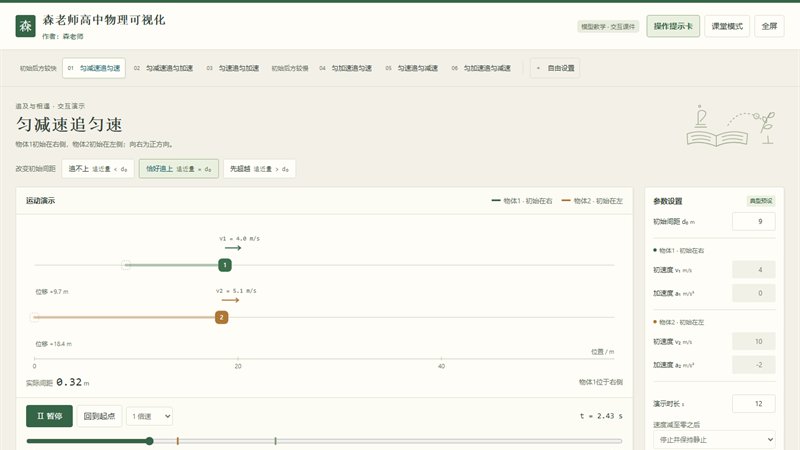Click the 位移 +9.7 m label
The image size is (800, 450).
point(52,292)
